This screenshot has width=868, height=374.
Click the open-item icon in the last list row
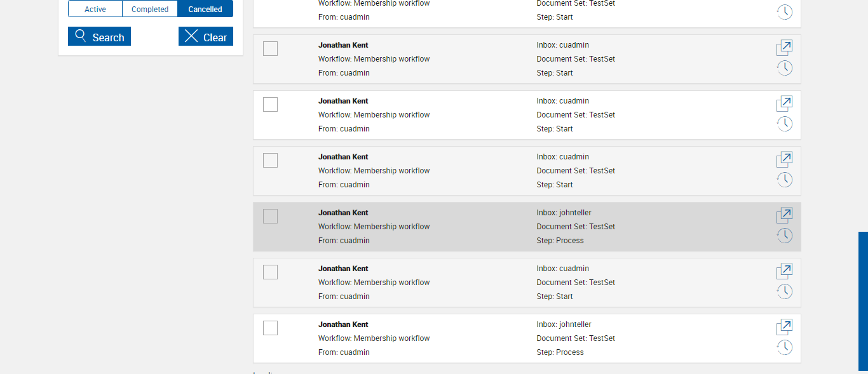pyautogui.click(x=784, y=327)
